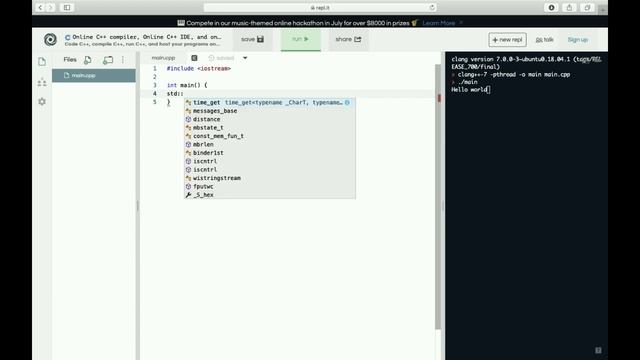Select main.cpp in the file tree
Viewport: 640px width, 360px height.
click(94, 76)
